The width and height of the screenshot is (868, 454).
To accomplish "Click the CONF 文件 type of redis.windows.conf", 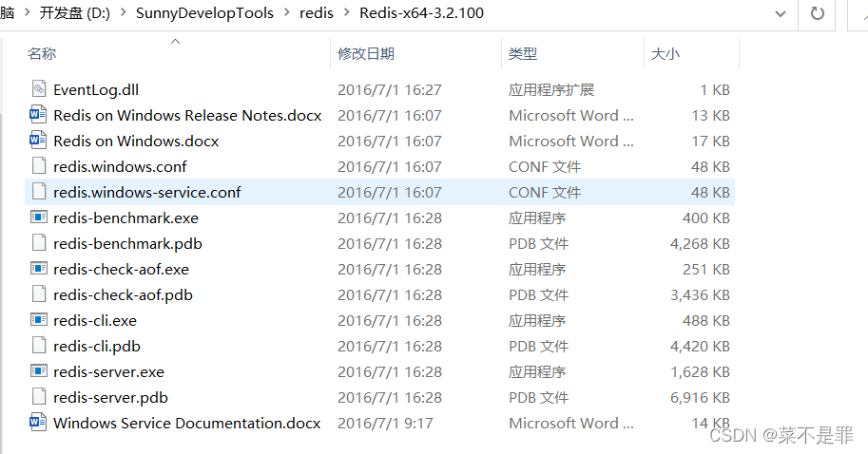I will tap(545, 166).
